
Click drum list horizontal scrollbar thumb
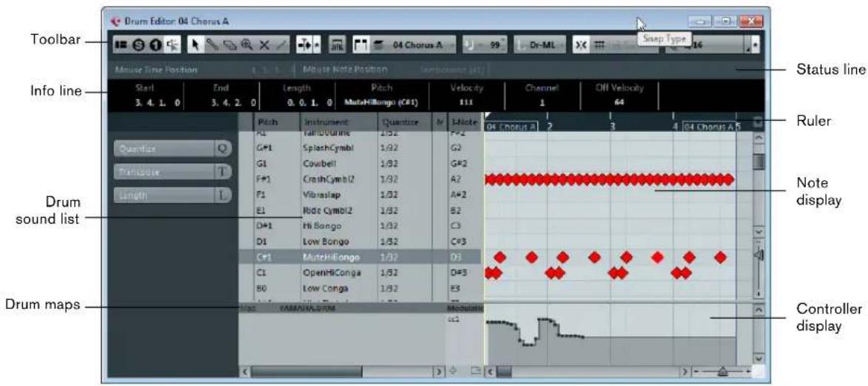(306, 371)
